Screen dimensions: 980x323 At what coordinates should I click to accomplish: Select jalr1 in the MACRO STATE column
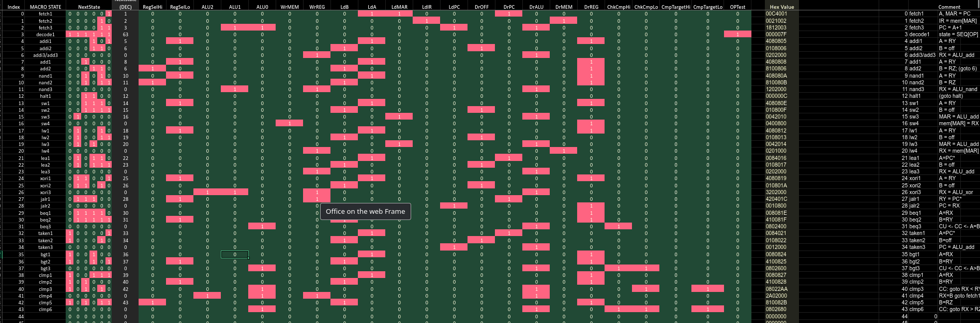[45, 199]
